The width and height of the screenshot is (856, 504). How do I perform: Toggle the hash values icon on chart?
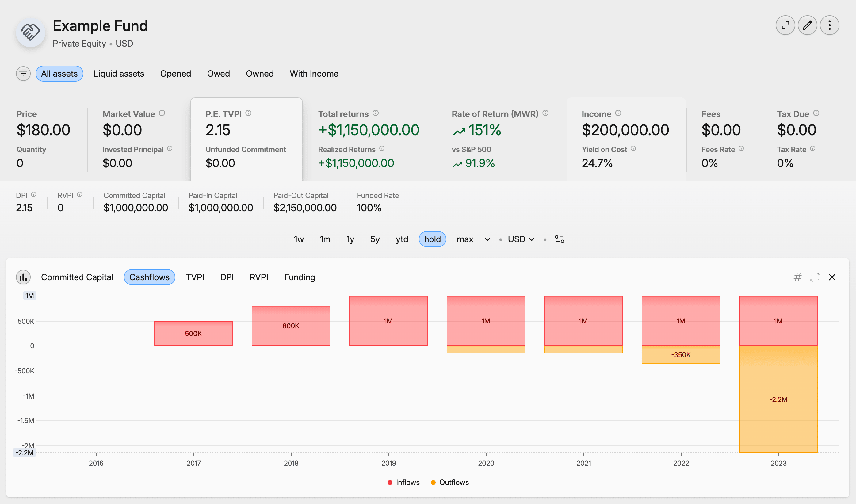coord(797,277)
